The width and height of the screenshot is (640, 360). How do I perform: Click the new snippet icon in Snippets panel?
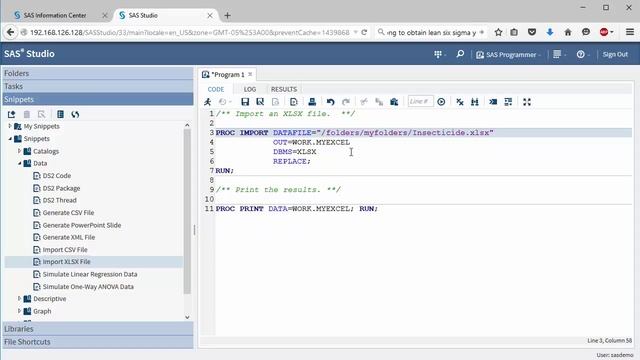[x=11, y=114]
